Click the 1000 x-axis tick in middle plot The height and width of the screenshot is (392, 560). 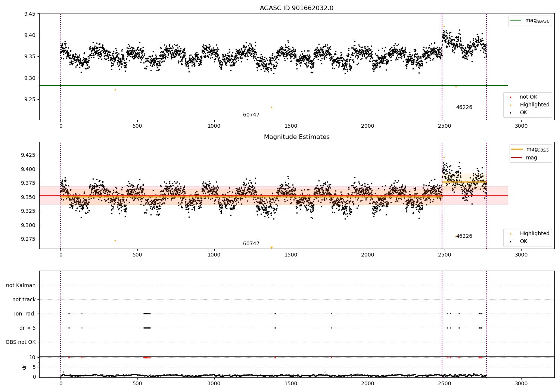click(x=214, y=255)
